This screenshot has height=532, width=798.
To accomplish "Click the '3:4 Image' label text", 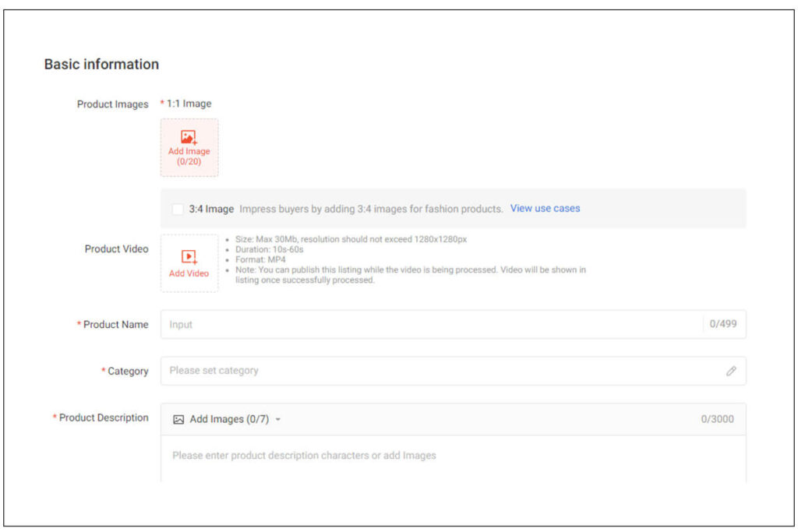I will click(211, 209).
